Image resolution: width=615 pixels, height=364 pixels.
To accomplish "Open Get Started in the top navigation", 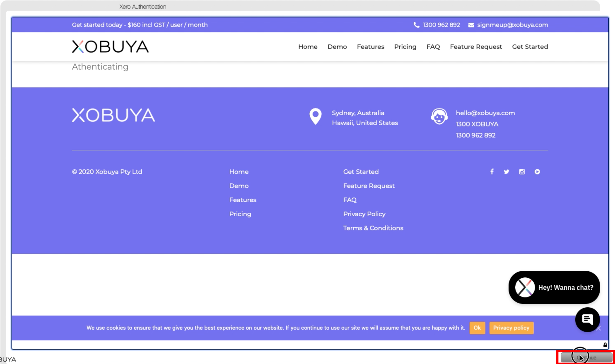I will coord(530,47).
